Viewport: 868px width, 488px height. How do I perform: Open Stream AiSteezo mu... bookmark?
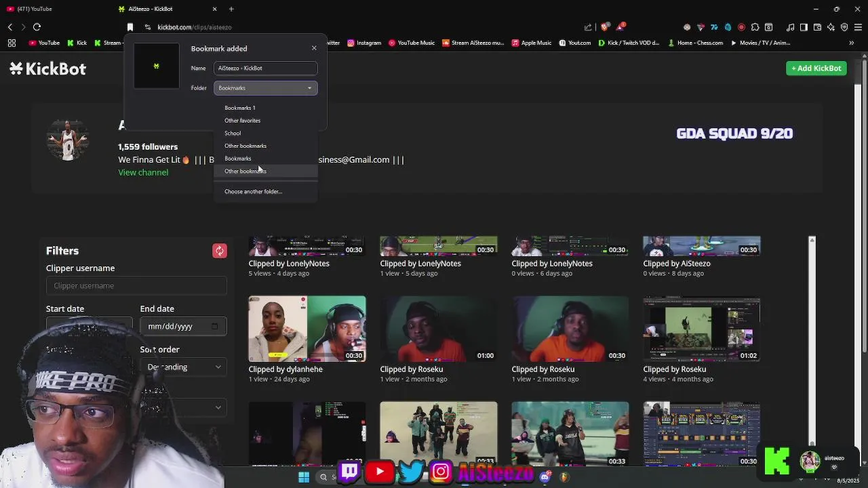click(x=473, y=43)
